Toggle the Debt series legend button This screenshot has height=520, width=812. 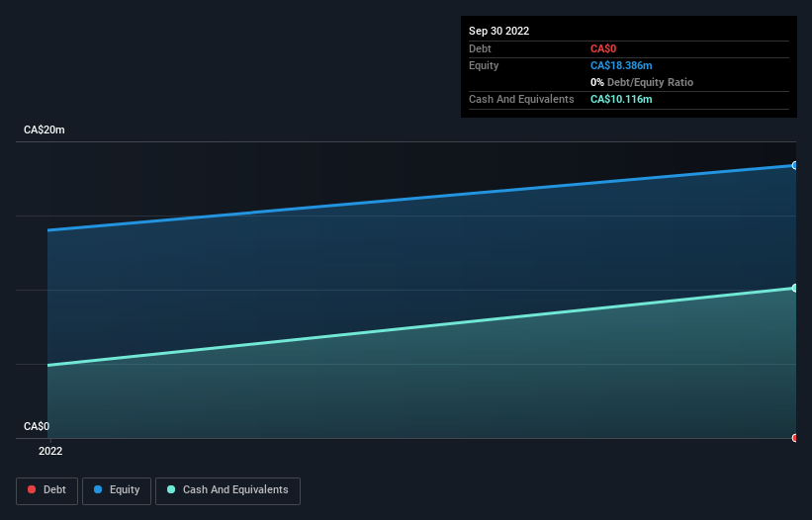pos(46,490)
